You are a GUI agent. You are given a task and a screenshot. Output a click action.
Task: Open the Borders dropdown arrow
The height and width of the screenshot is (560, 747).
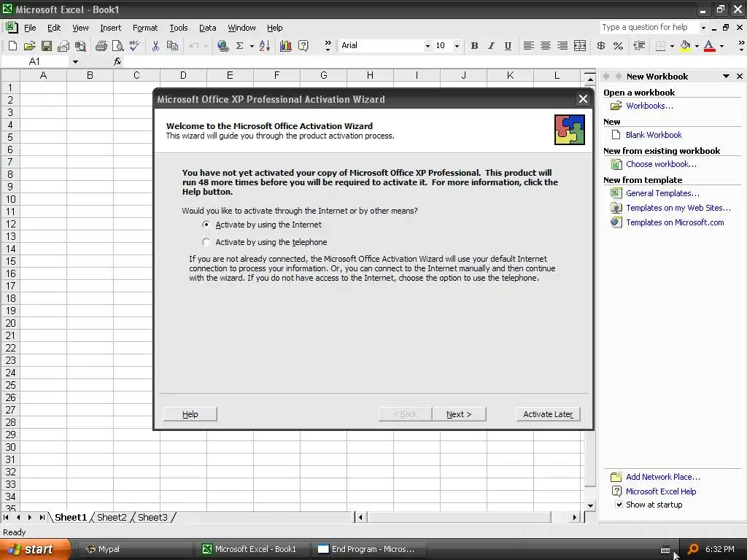point(672,46)
